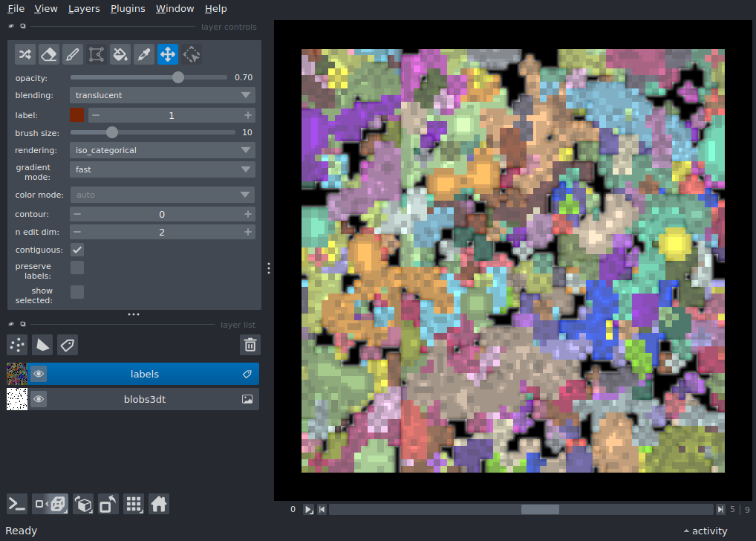756x541 pixels.
Task: Open the blending mode dropdown
Action: point(163,95)
